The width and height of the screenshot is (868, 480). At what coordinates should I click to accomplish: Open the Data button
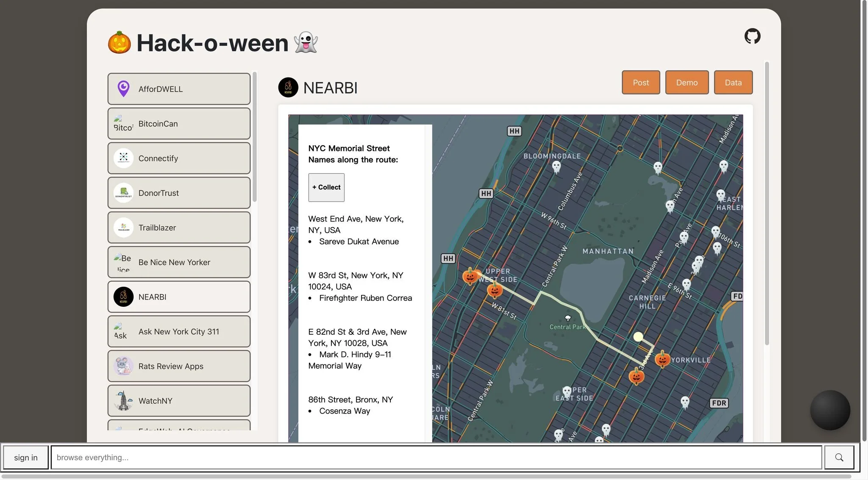coord(733,82)
